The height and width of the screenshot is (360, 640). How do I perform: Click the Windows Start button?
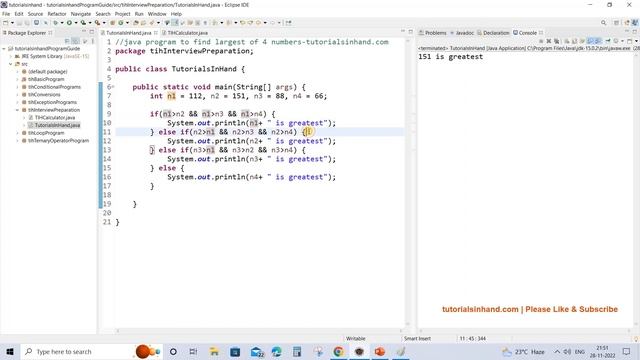(10, 351)
